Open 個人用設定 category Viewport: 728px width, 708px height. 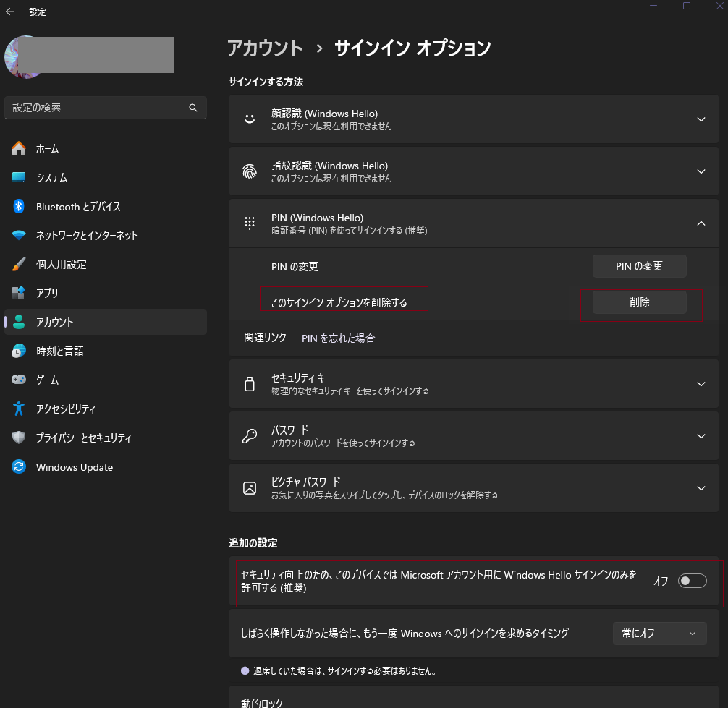(106, 264)
